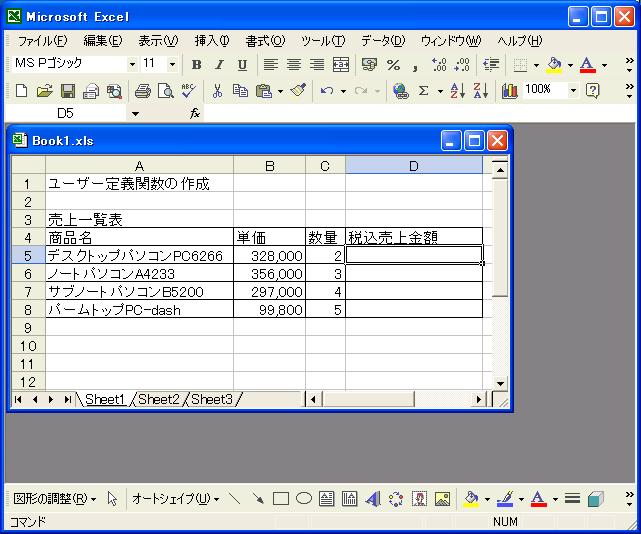Open the 編集 menu
The width and height of the screenshot is (641, 534).
coord(103,40)
